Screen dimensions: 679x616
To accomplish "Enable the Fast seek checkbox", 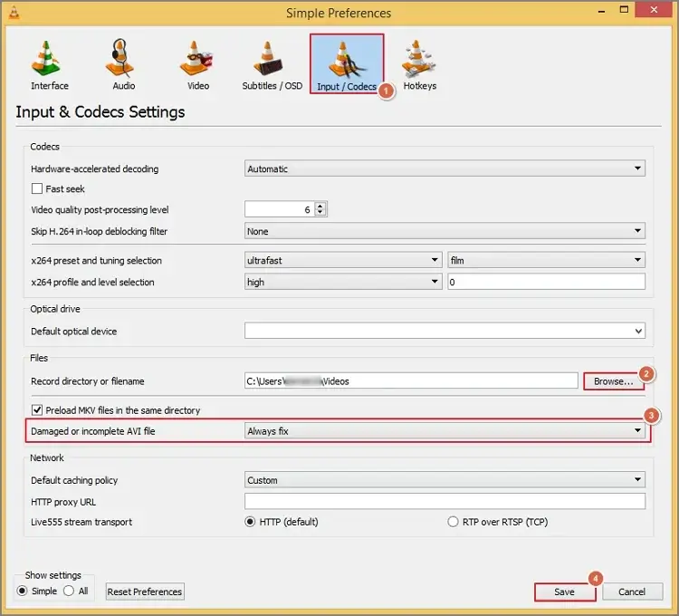I will coord(37,189).
